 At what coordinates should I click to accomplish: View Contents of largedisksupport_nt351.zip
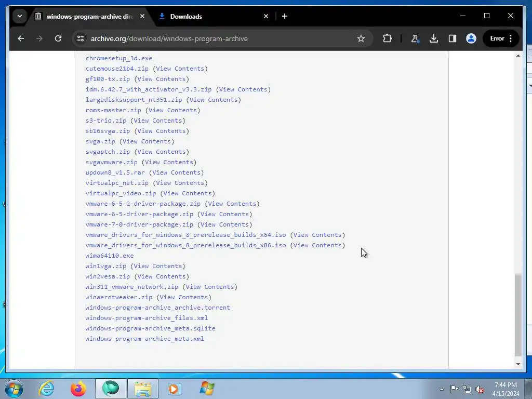click(x=214, y=100)
